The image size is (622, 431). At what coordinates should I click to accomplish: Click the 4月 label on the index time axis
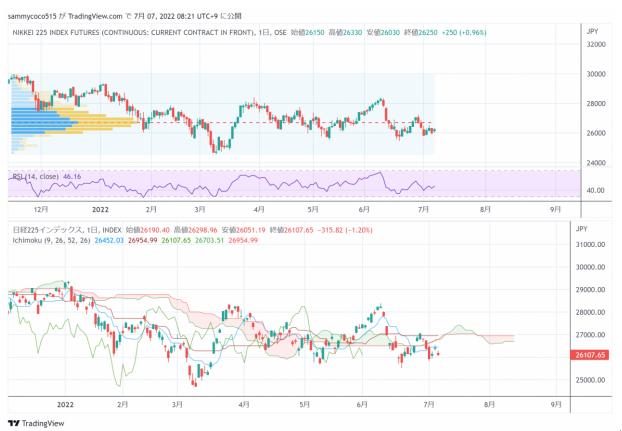pyautogui.click(x=244, y=404)
